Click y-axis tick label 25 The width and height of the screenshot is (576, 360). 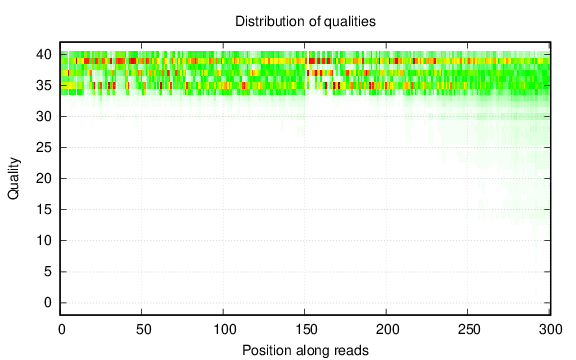44,148
